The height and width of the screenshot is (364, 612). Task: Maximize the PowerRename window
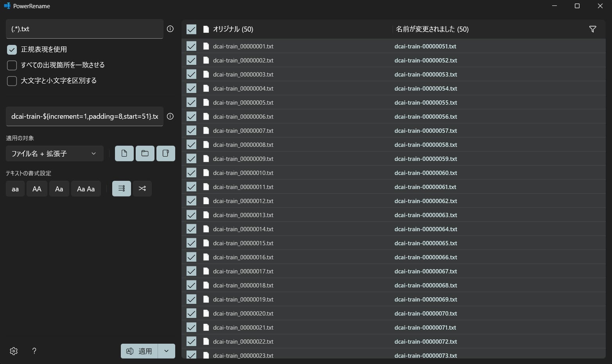coord(577,6)
